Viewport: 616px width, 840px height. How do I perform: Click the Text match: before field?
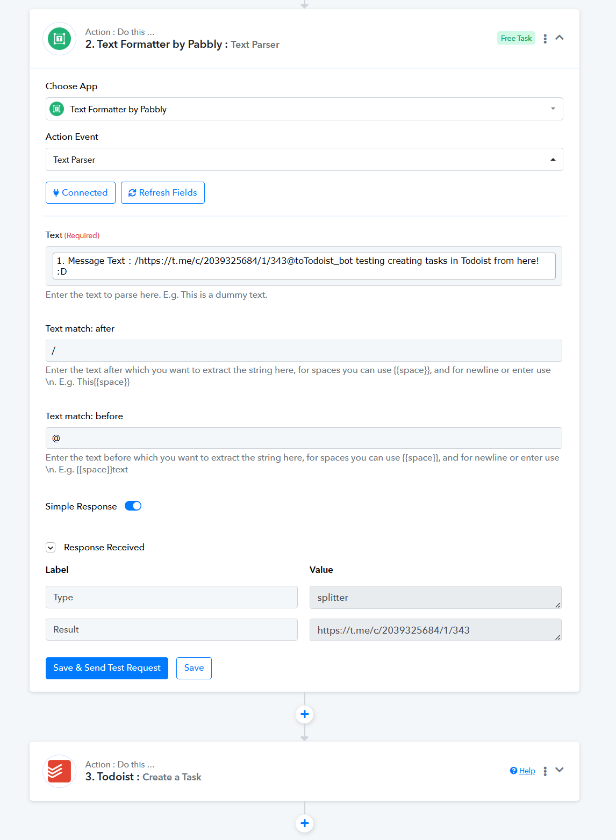pos(304,438)
